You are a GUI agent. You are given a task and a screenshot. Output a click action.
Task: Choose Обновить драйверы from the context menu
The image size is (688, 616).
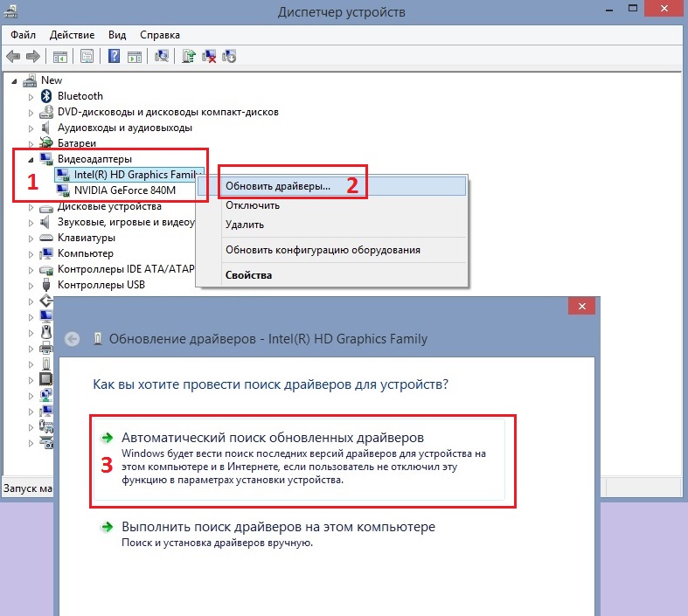332,186
